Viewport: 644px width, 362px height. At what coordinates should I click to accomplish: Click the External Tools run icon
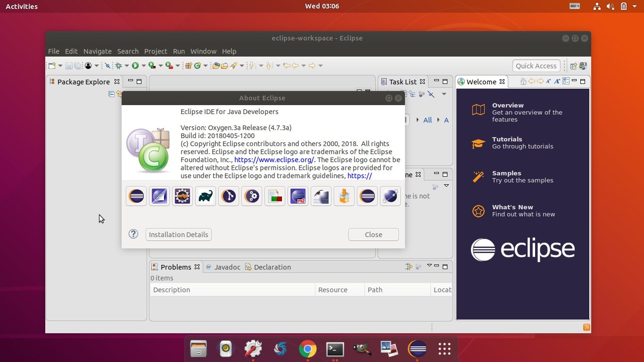pos(169,66)
